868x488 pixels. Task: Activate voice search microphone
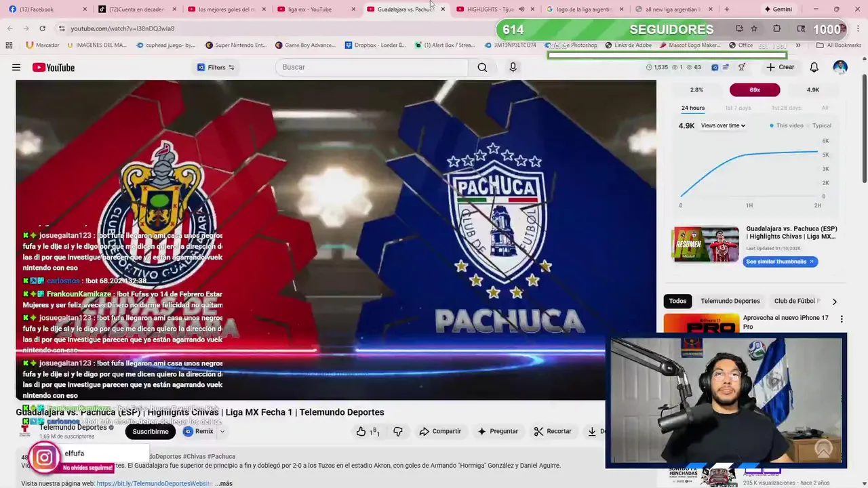click(x=513, y=67)
